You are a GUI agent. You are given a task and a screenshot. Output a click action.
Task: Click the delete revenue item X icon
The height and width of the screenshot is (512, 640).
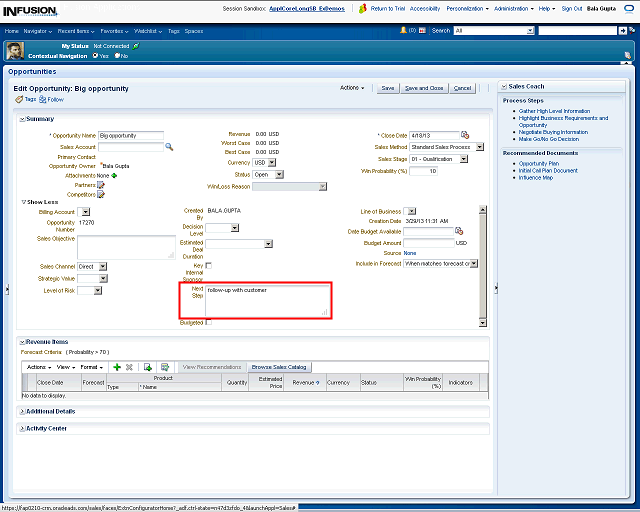tap(129, 367)
